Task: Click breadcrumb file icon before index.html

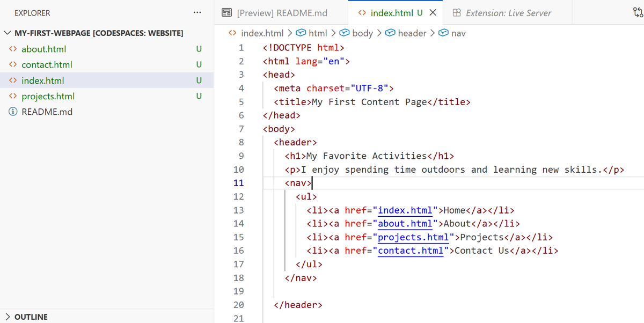Action: (232, 33)
